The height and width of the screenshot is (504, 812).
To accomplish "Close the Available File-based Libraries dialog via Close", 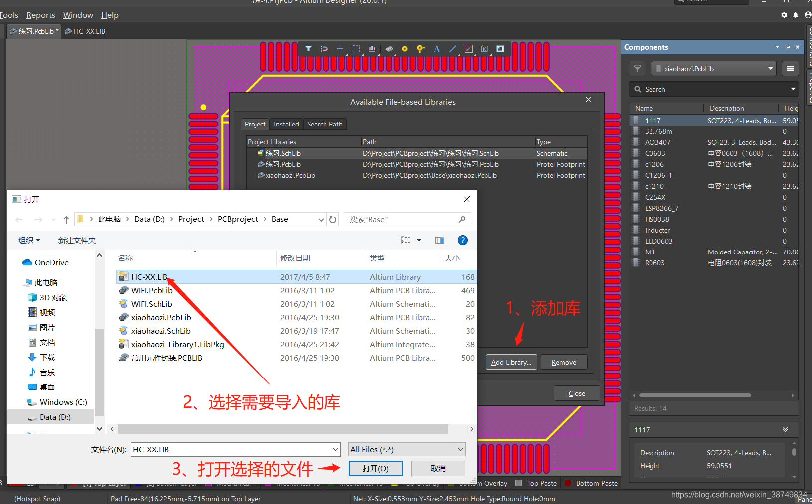I will point(577,393).
